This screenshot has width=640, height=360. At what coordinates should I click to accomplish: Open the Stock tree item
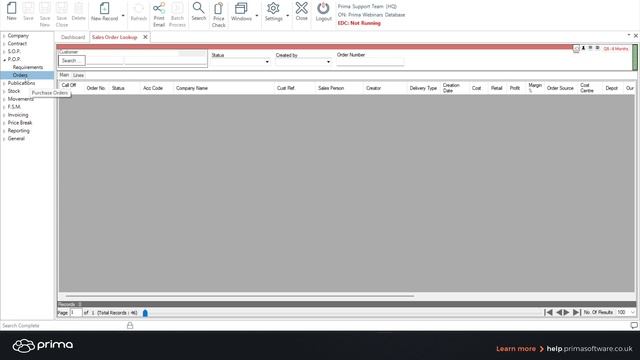tap(14, 91)
